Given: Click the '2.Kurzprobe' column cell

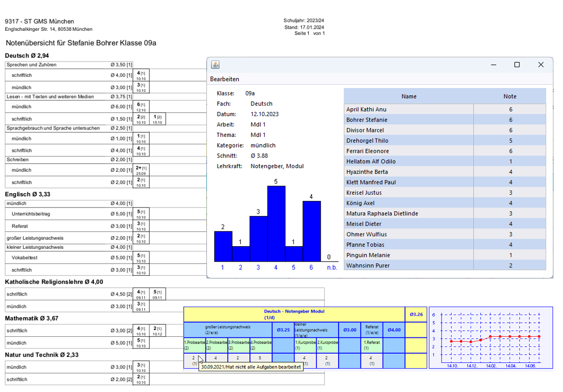Looking at the screenshot, I should [327, 345].
